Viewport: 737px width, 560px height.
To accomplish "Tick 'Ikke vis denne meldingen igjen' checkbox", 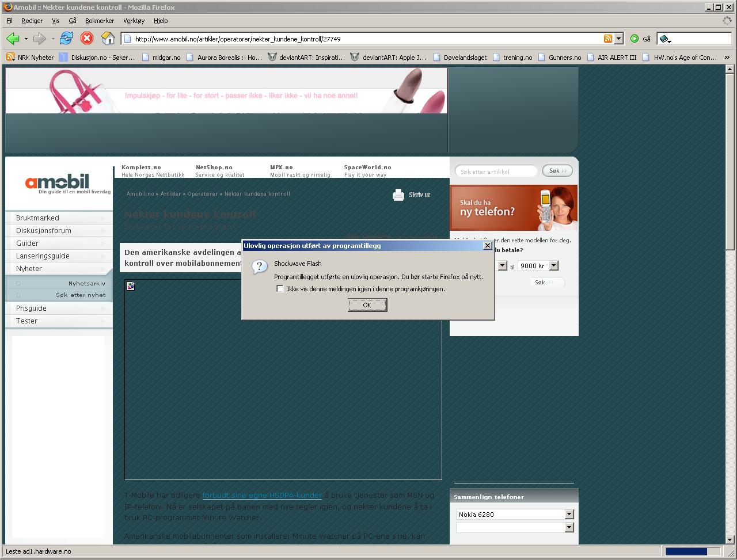I will coord(280,289).
